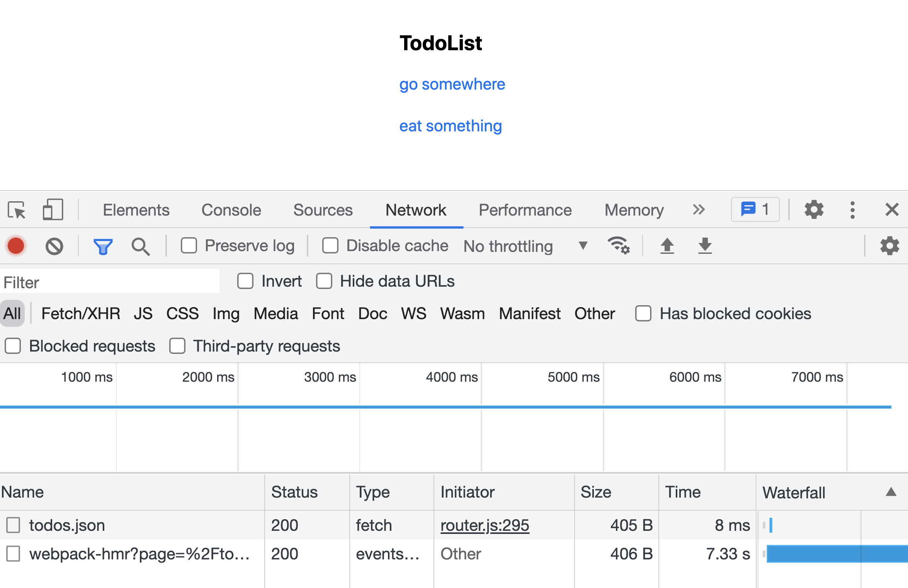The image size is (908, 588).
Task: Open network conditions wifi icon
Action: tap(618, 245)
